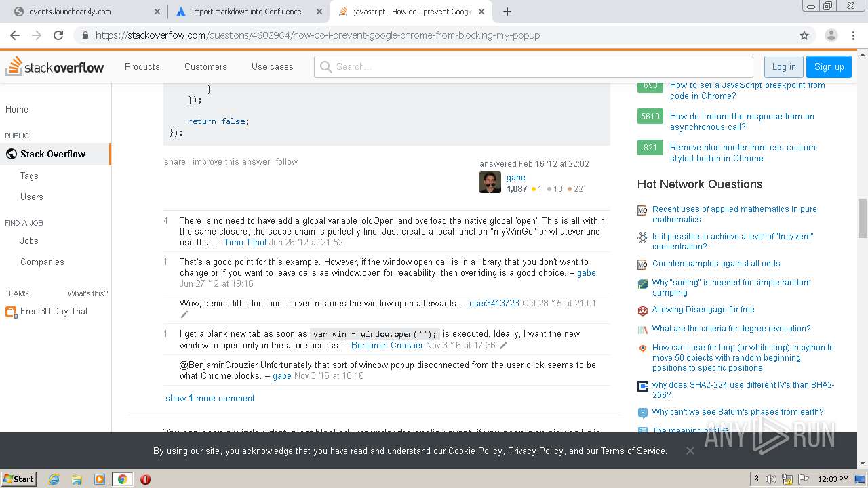Open the Products menu

(142, 66)
